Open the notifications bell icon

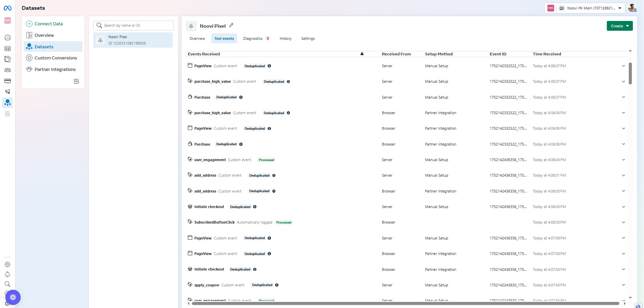click(7, 274)
